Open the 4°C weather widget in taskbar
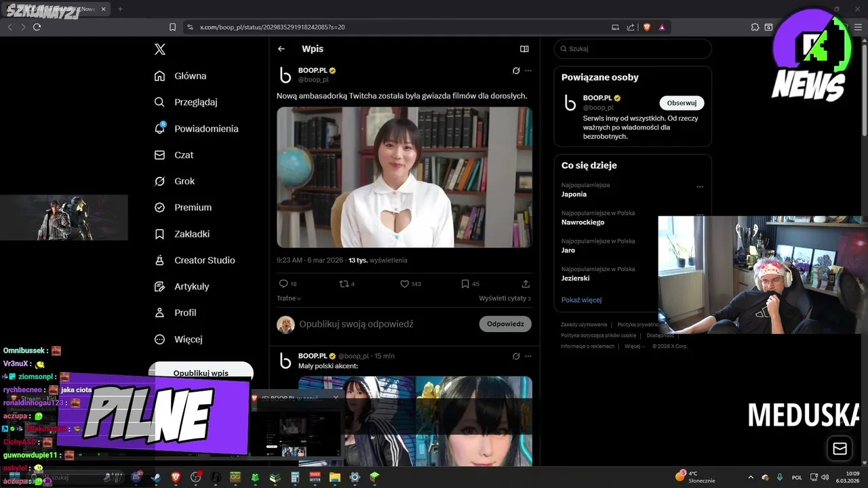The width and height of the screenshot is (868, 488). (x=696, y=476)
